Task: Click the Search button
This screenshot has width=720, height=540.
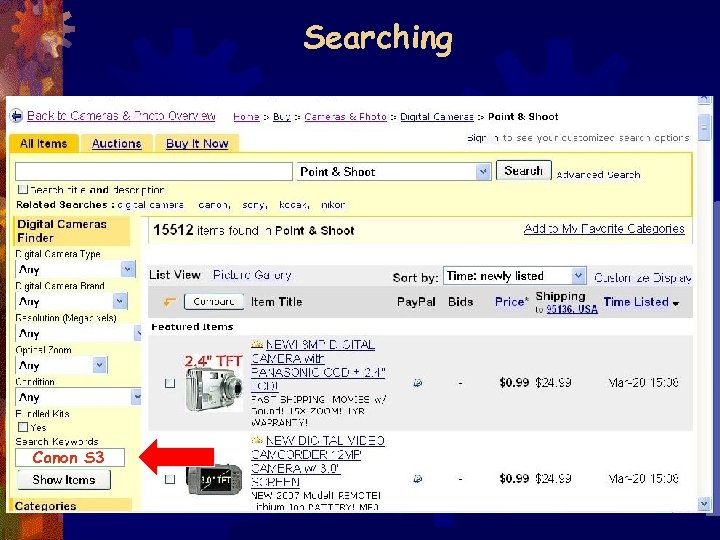Action: [523, 171]
